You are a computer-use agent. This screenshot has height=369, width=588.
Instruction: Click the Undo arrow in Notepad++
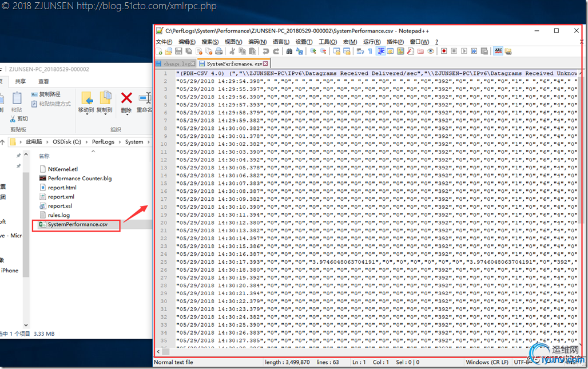266,51
